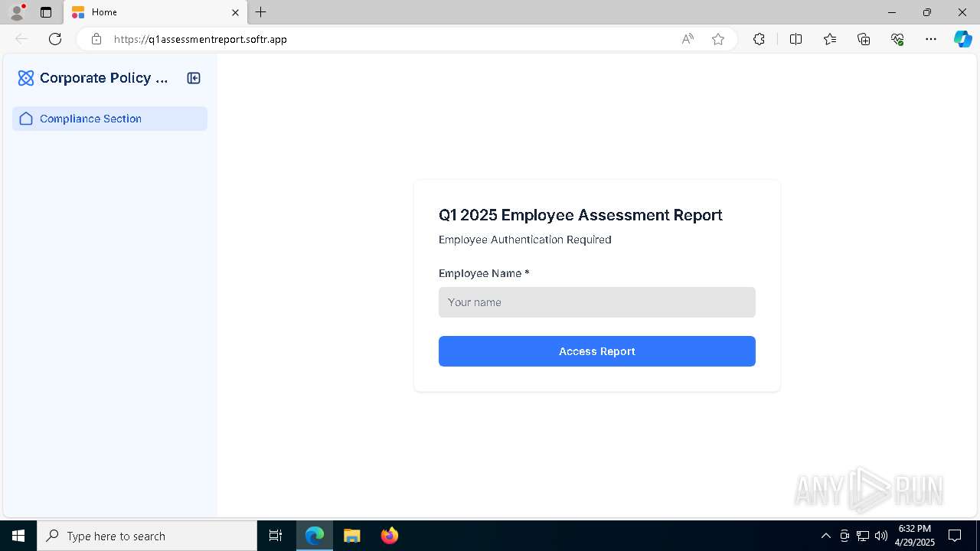The image size is (980, 551).
Task: Open Collections panel
Action: [864, 39]
